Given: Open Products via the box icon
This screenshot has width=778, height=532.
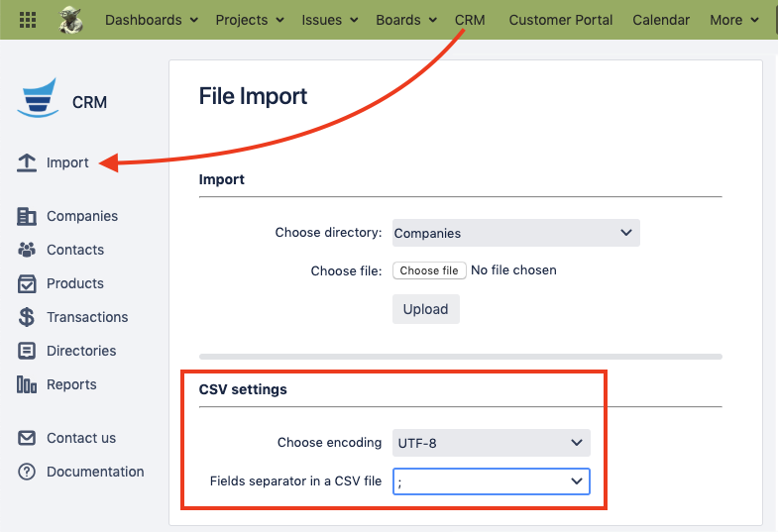Looking at the screenshot, I should point(27,283).
